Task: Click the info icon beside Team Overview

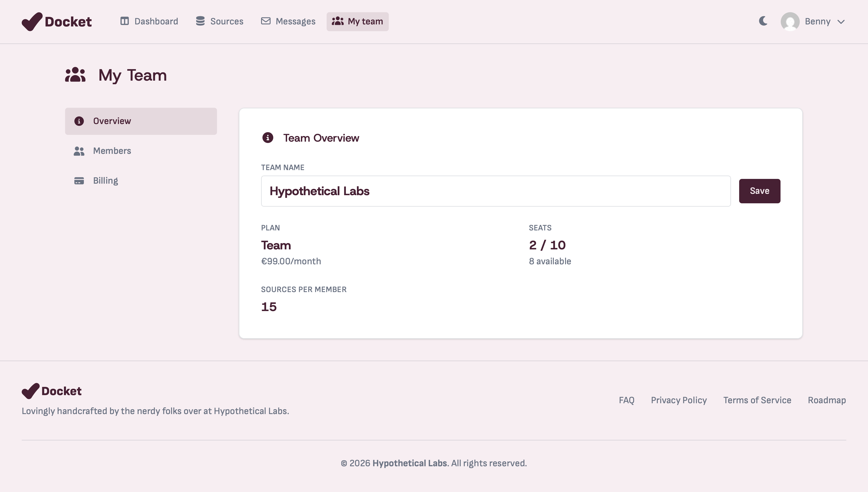Action: (x=268, y=138)
